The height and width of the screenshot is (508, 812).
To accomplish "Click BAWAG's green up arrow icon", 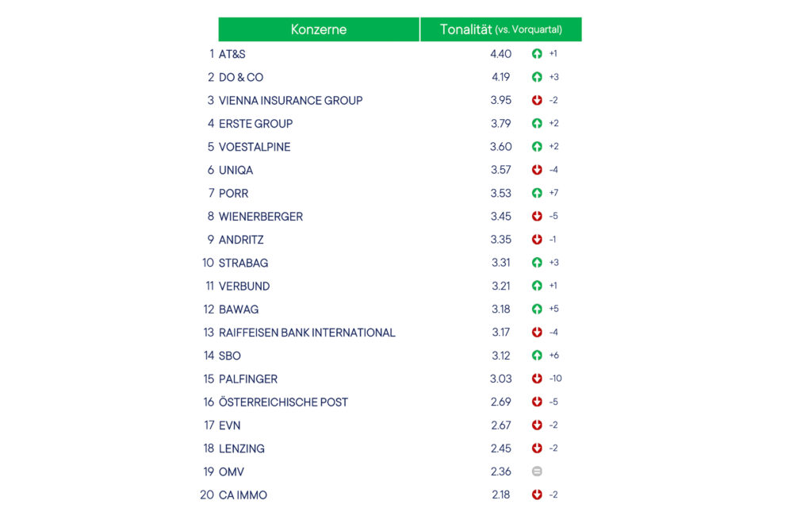I will point(537,309).
